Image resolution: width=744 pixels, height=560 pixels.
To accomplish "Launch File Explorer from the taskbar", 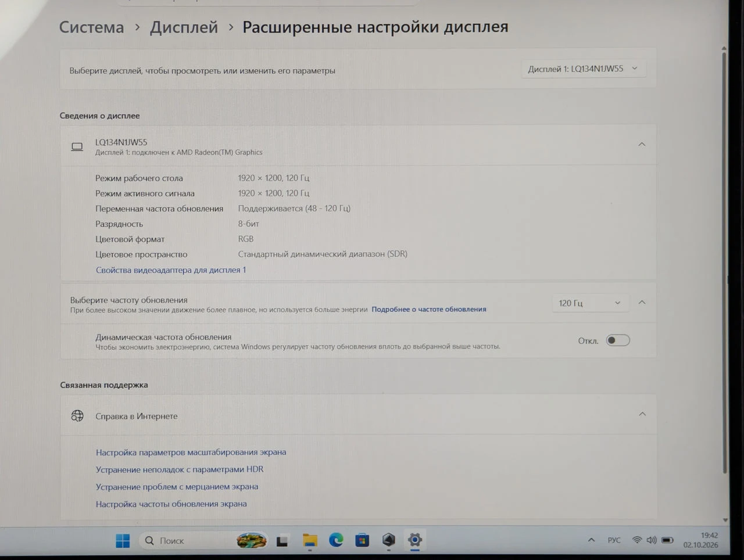I will pyautogui.click(x=310, y=541).
